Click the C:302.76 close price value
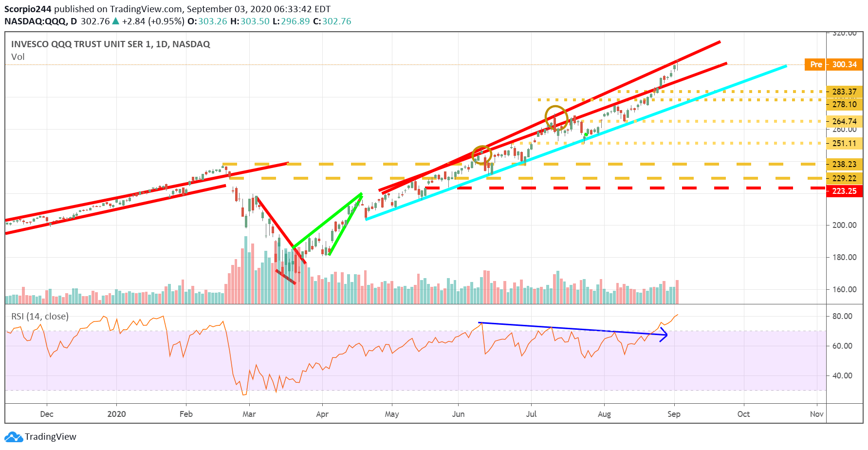Image resolution: width=868 pixels, height=450 pixels. click(x=332, y=21)
